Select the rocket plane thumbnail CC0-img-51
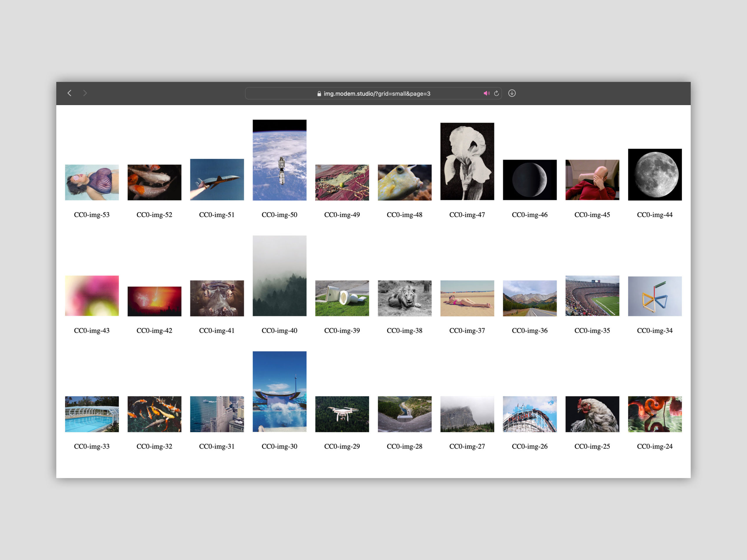Screen dimensions: 747x560 coord(217,180)
